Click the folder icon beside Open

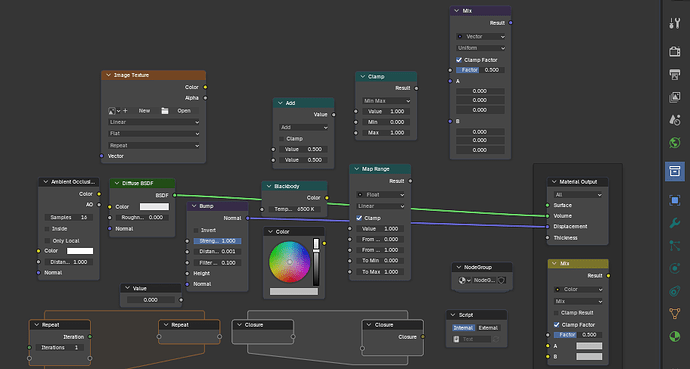point(165,111)
